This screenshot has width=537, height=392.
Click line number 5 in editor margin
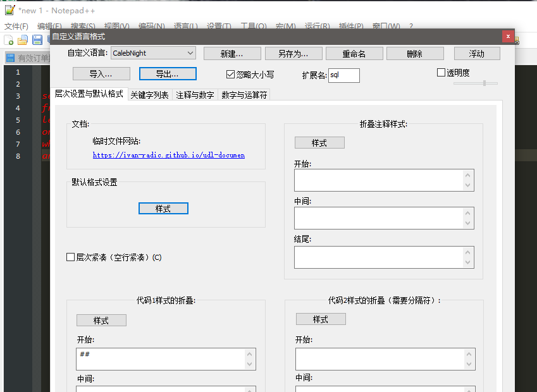[x=18, y=120]
